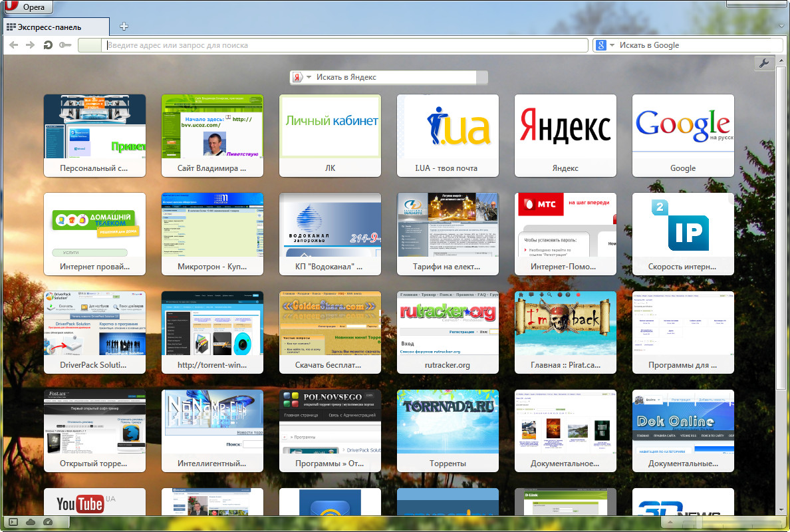The width and height of the screenshot is (790, 532).
Task: Expand the Yandex search engine dropdown
Action: click(309, 77)
